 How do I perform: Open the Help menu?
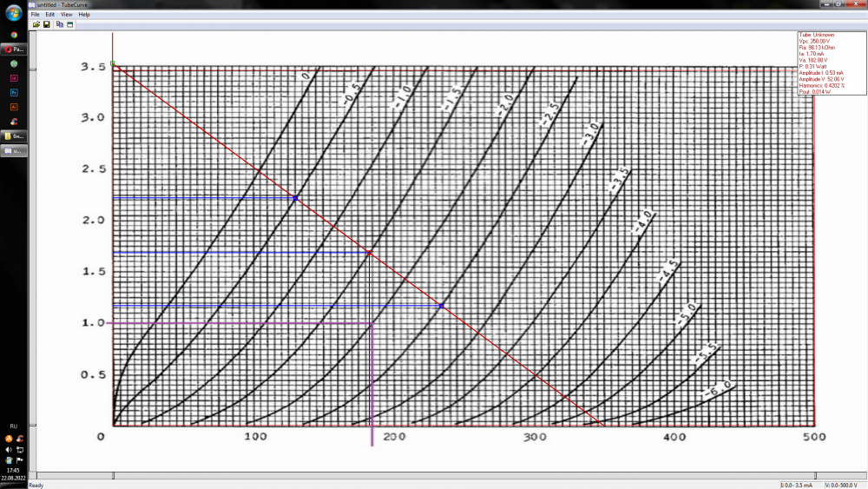[x=84, y=15]
